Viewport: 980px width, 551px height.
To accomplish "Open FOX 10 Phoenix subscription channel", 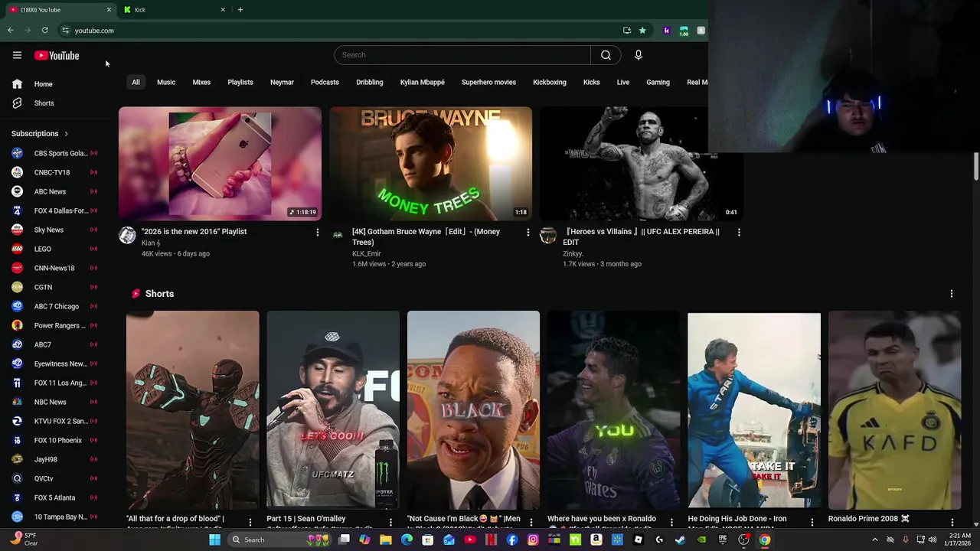I will click(55, 440).
